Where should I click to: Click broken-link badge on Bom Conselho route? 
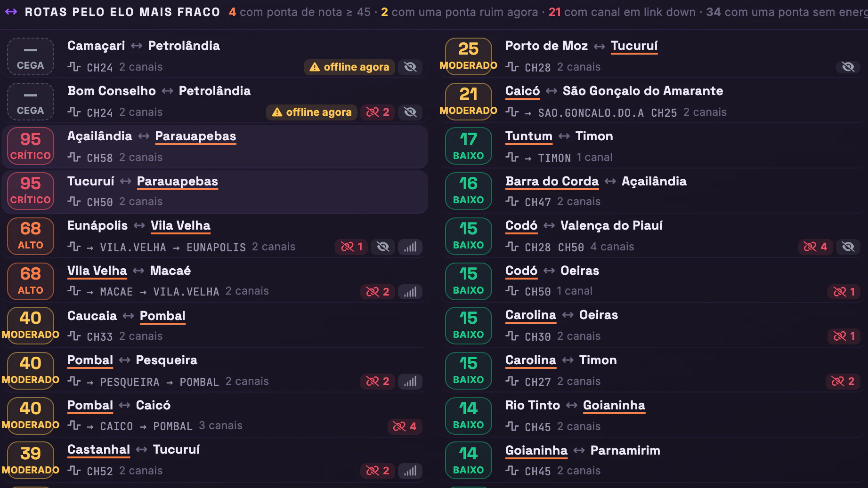pos(378,112)
